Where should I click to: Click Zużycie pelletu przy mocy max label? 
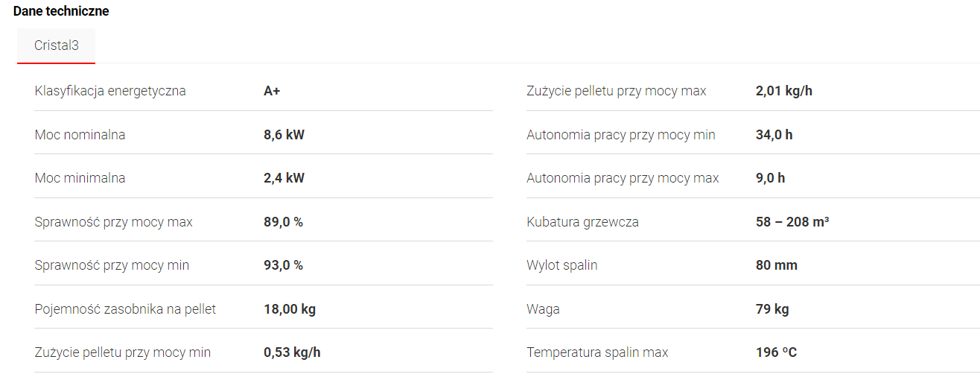point(616,91)
